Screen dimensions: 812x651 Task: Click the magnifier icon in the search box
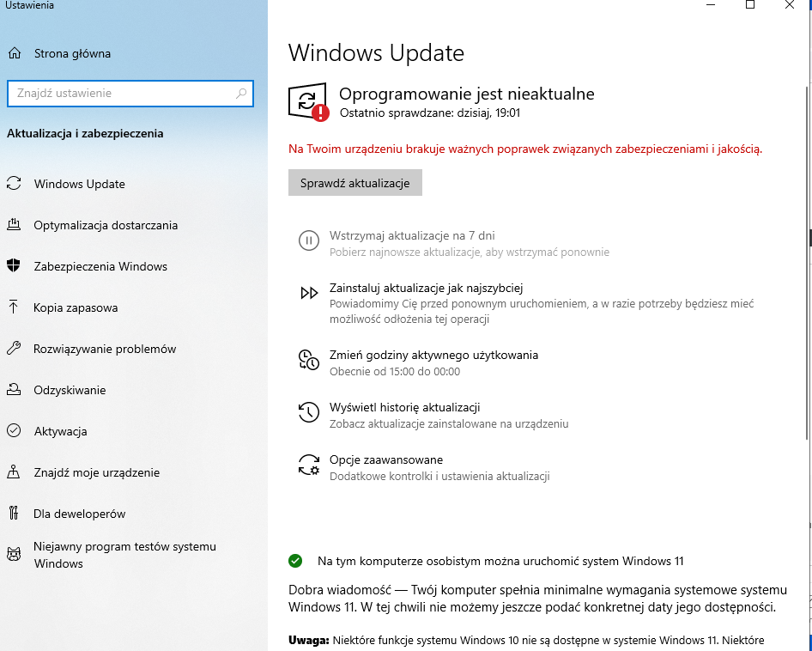pos(241,94)
